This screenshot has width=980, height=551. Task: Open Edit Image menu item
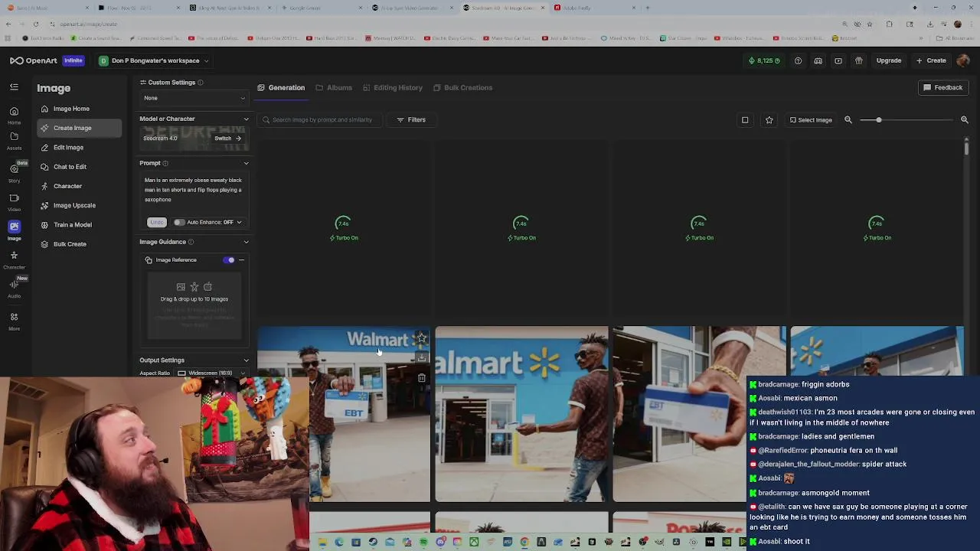(79, 147)
